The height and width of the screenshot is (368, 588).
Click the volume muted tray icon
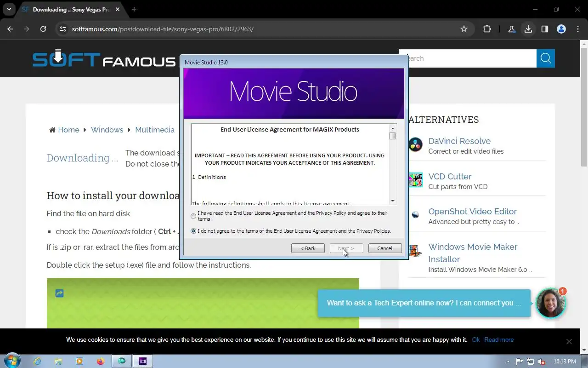pos(542,362)
